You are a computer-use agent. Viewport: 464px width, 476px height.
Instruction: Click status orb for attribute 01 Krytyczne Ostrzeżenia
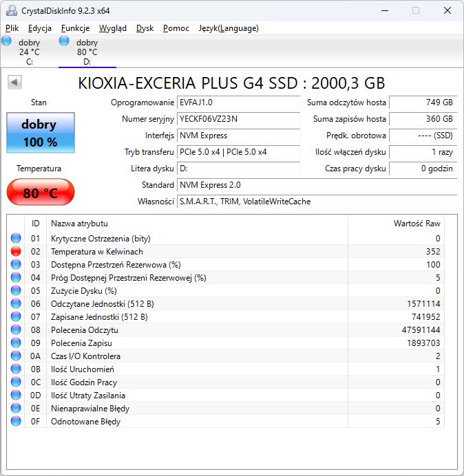(x=16, y=238)
